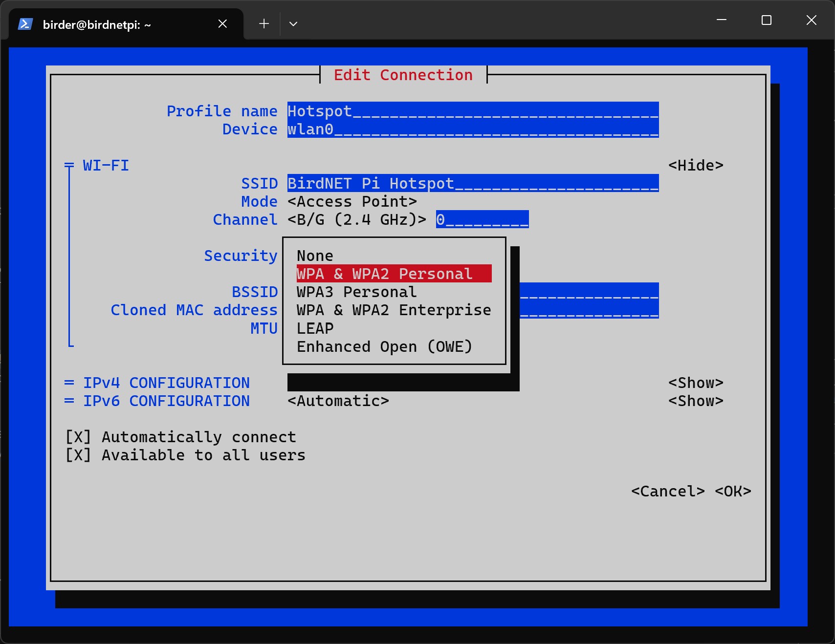
Task: Select LEAP security option
Action: [315, 328]
